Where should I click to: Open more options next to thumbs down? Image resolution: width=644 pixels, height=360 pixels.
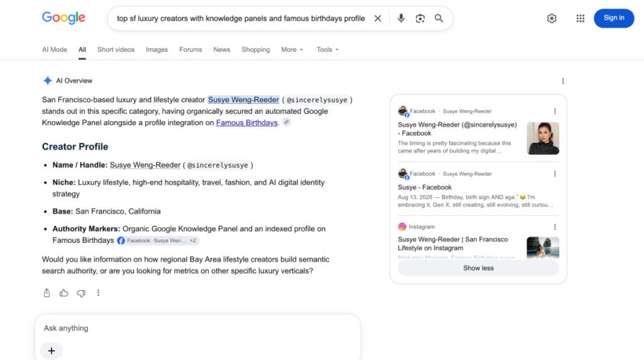[98, 293]
